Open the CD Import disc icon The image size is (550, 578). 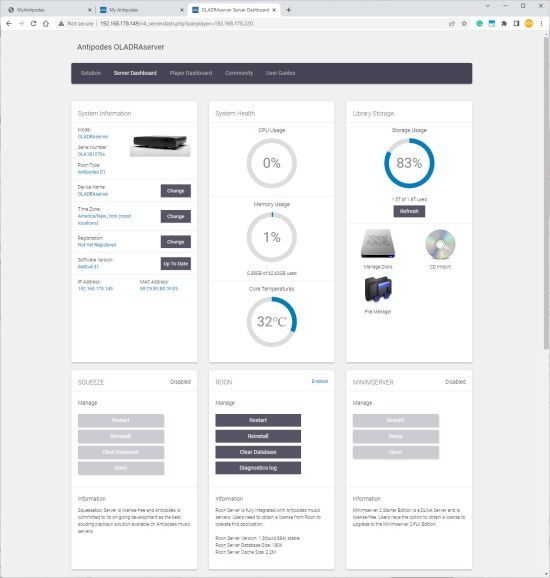[440, 244]
